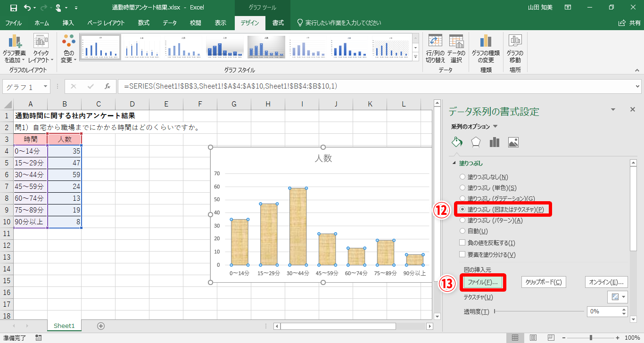Add a new sheet with the plus icon
Viewport: 644px width, 343px height.
pyautogui.click(x=100, y=326)
